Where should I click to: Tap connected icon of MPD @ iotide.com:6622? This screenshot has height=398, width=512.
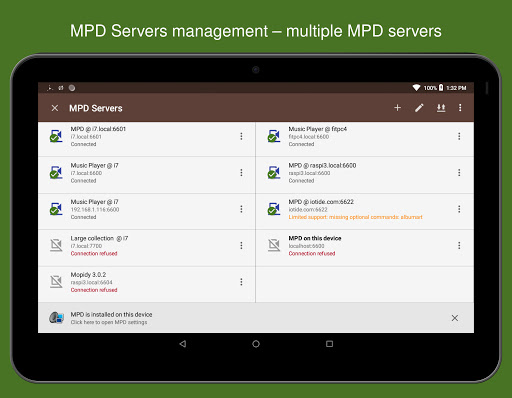(274, 209)
